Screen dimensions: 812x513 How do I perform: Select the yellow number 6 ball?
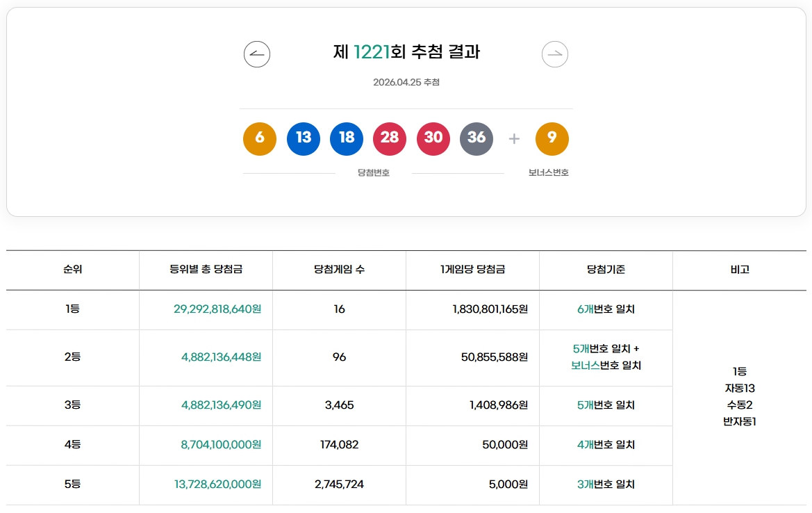(259, 138)
